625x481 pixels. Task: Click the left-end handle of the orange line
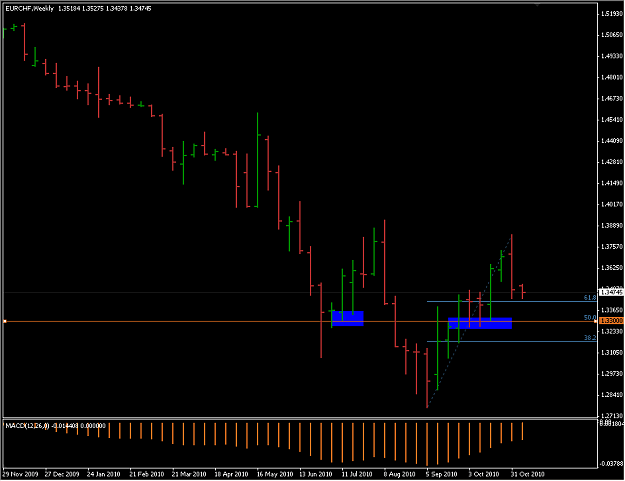pyautogui.click(x=5, y=321)
